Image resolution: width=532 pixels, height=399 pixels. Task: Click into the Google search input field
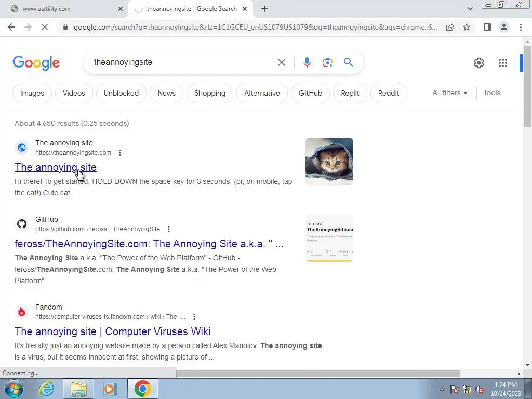[183, 62]
